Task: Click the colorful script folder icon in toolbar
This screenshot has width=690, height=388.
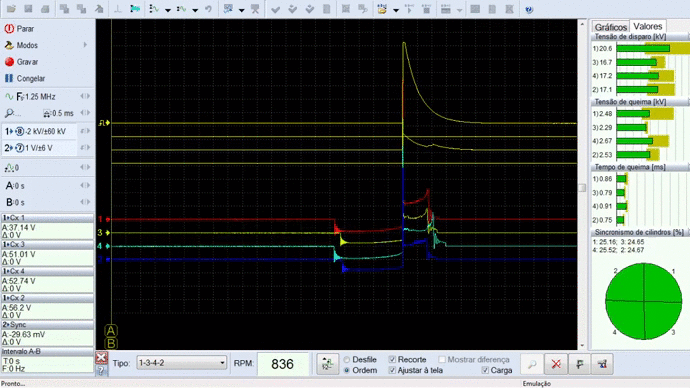Action: 382,9
